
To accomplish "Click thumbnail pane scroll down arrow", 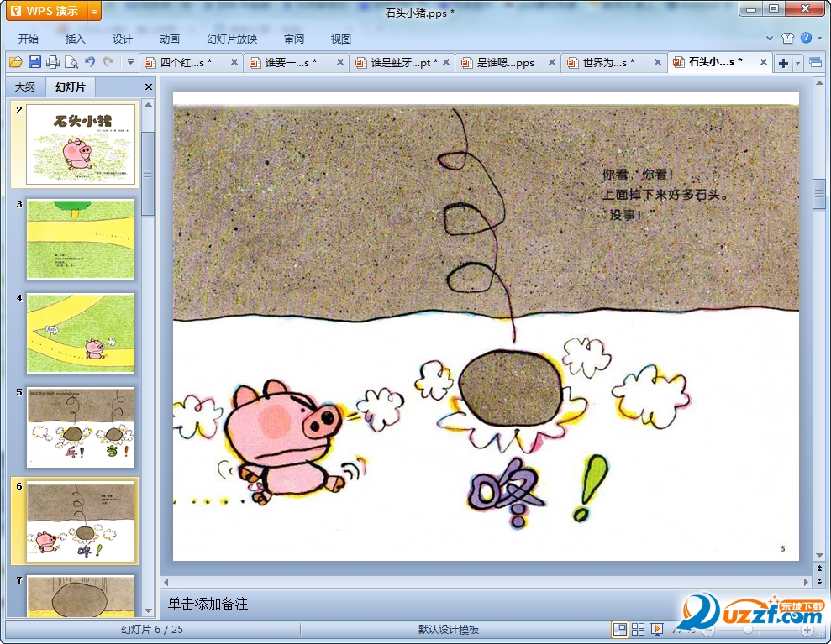I will [149, 611].
